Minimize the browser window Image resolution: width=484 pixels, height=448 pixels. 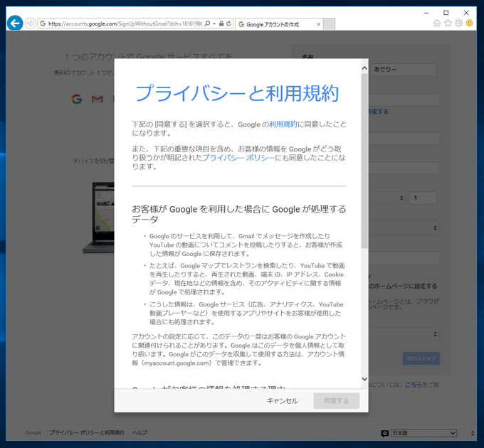426,13
